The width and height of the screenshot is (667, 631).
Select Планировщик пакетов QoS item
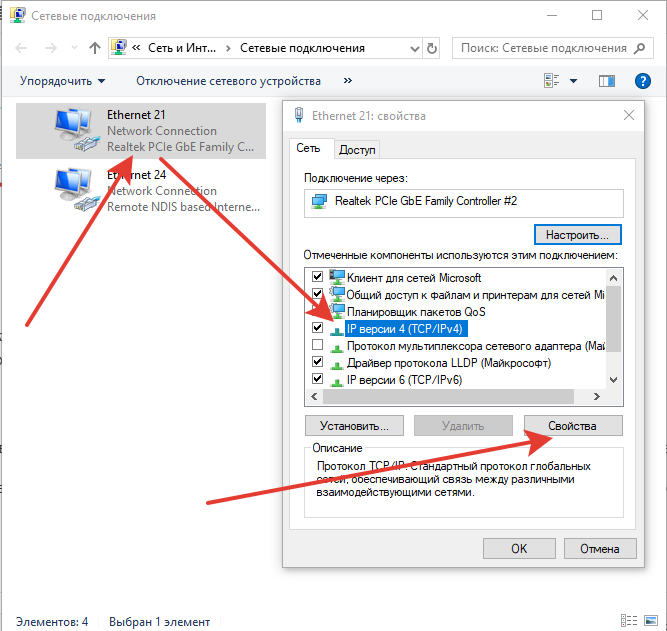click(x=416, y=312)
